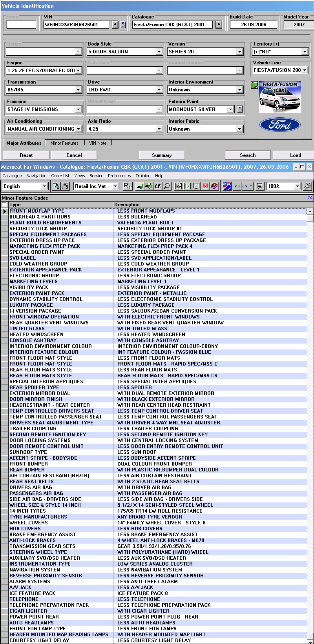314x644 pixels.
Task: Click the printer icon in the toolbar
Action: click(x=65, y=186)
